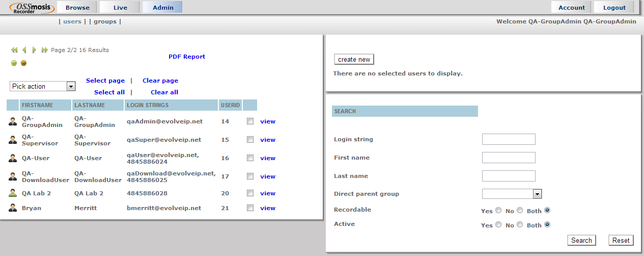This screenshot has height=256, width=644.
Task: Open the Pick action dropdown
Action: pos(43,86)
